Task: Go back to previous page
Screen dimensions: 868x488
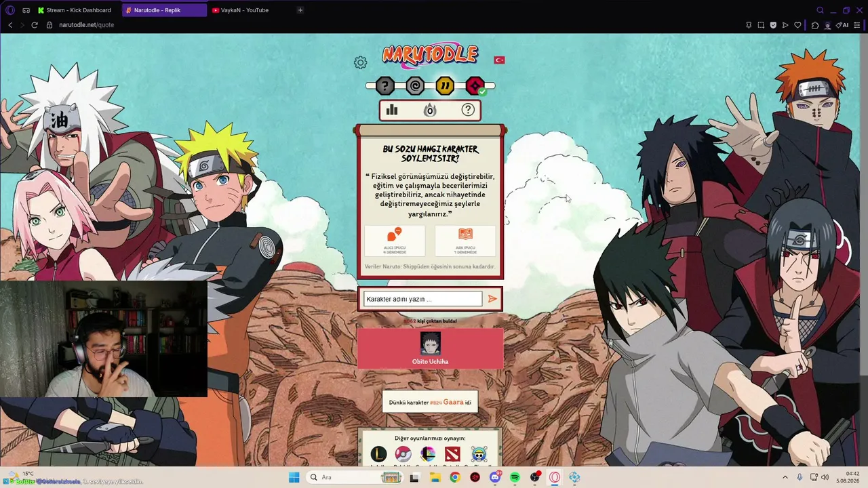Action: [x=10, y=25]
